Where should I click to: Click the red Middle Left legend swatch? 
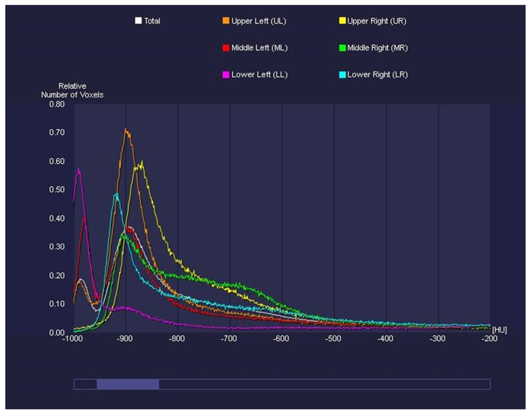pos(226,48)
